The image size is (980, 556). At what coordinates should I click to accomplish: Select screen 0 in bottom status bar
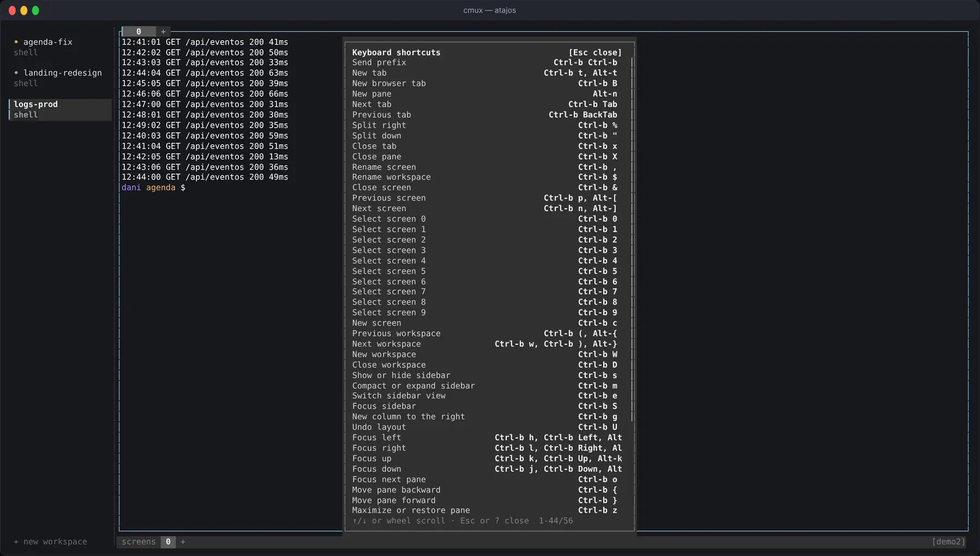click(168, 542)
